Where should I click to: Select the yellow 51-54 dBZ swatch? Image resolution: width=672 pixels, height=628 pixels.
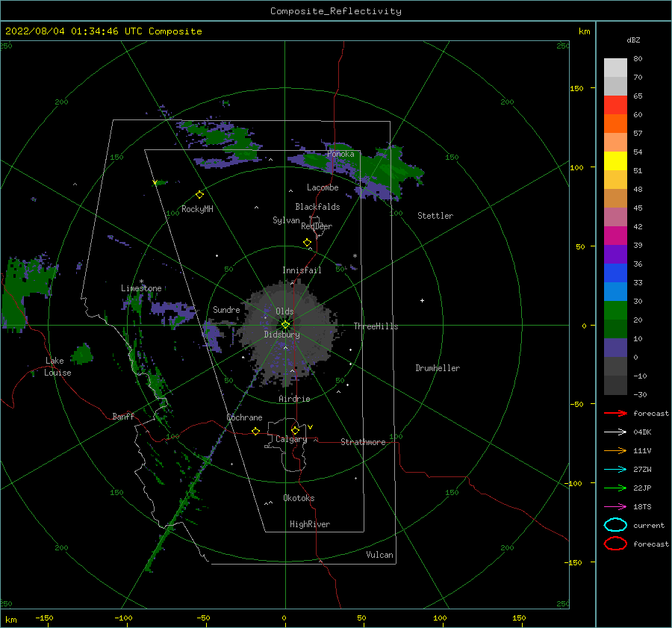615,161
